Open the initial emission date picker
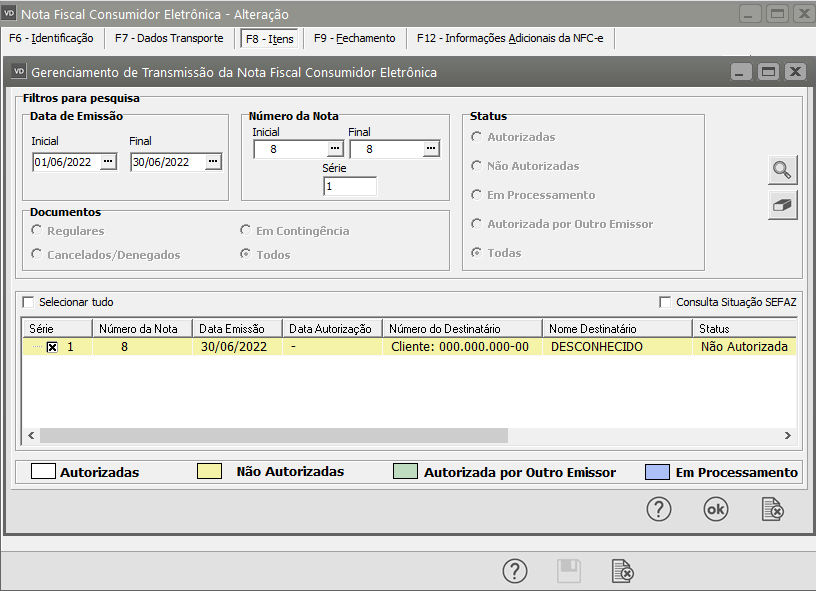This screenshot has width=816, height=591. [109, 162]
